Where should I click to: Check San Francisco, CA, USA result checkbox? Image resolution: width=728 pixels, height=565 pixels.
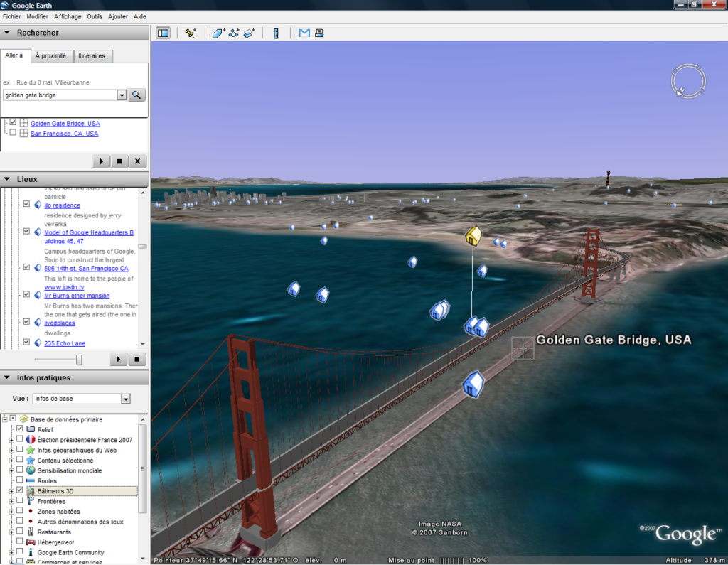pos(13,132)
